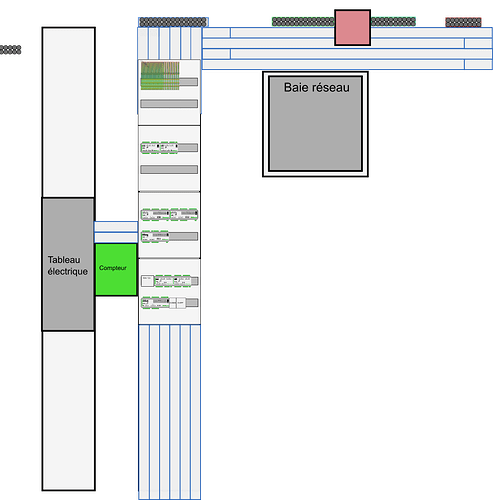Image resolution: width=493 pixels, height=500 pixels.
Task: Select the white panel below Tableau électrique
Action: point(69,411)
